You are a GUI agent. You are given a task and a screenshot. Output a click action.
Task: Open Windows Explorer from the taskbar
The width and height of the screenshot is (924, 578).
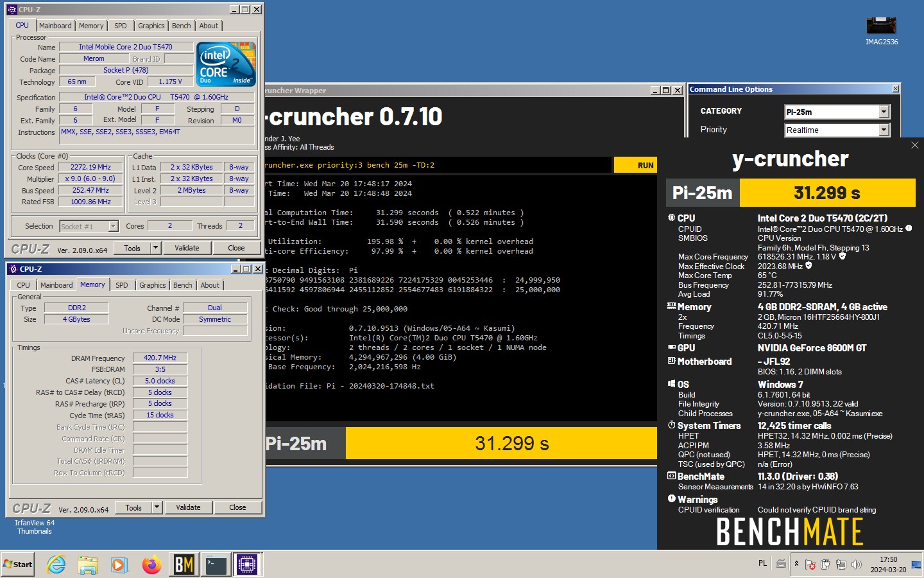pyautogui.click(x=88, y=565)
